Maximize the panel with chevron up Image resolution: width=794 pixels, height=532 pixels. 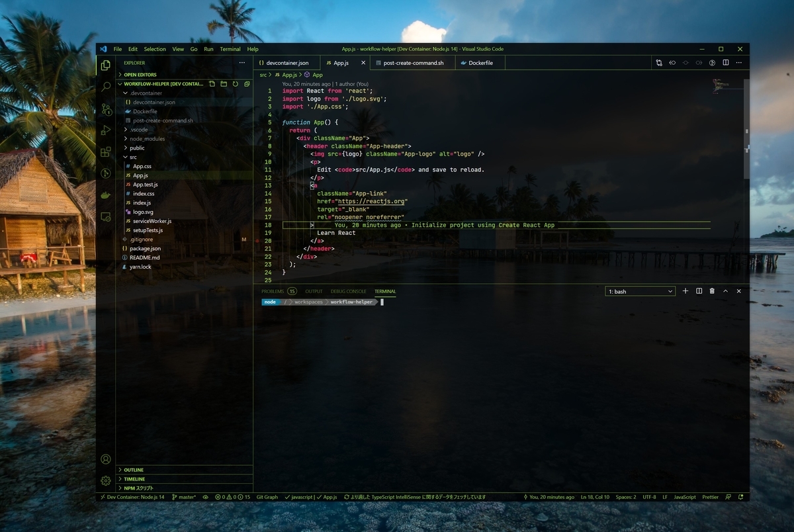click(725, 291)
